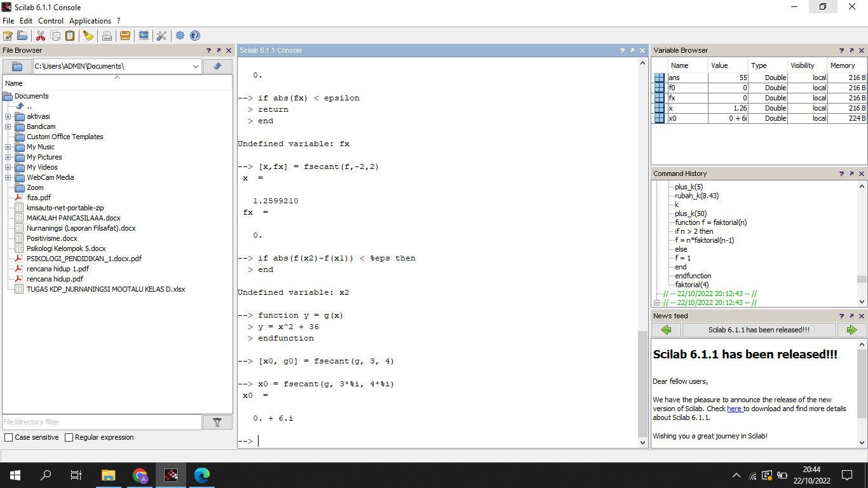This screenshot has height=488, width=868.
Task: Open the directory path dropdown
Action: (x=195, y=66)
